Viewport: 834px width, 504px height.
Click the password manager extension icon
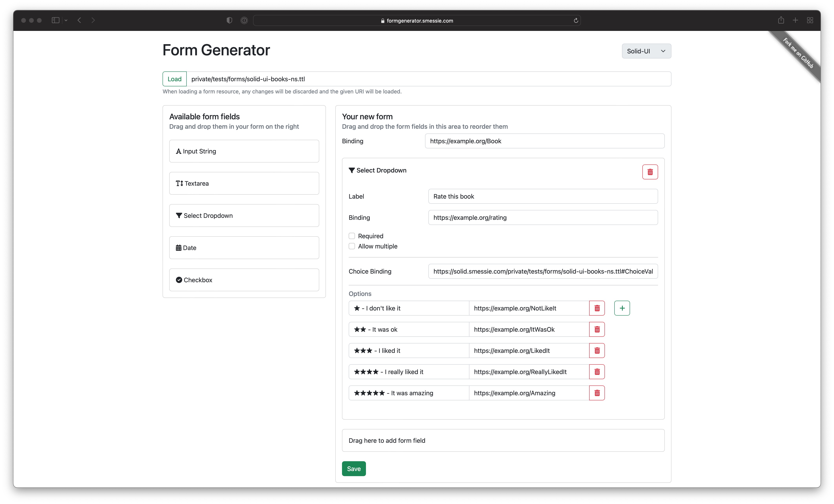[244, 20]
